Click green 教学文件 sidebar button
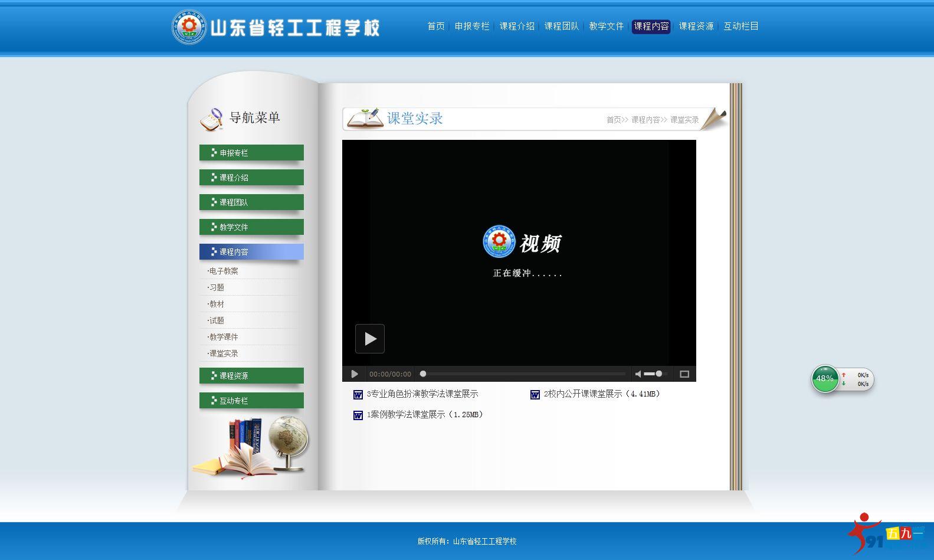This screenshot has width=934, height=560. pos(251,227)
